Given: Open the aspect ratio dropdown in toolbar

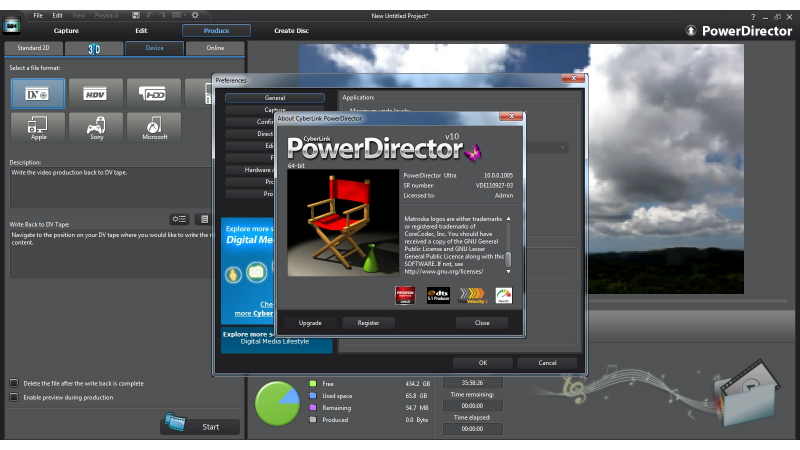Looking at the screenshot, I should coord(179,15).
